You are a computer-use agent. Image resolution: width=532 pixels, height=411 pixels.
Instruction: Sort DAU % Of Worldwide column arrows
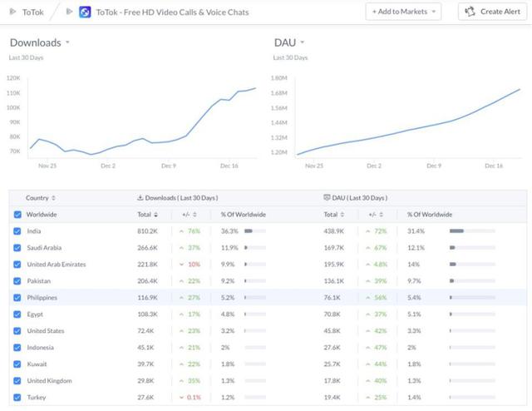point(457,215)
